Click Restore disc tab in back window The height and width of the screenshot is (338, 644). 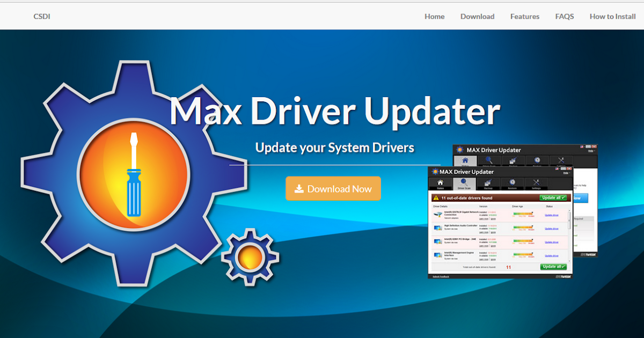coord(537,160)
